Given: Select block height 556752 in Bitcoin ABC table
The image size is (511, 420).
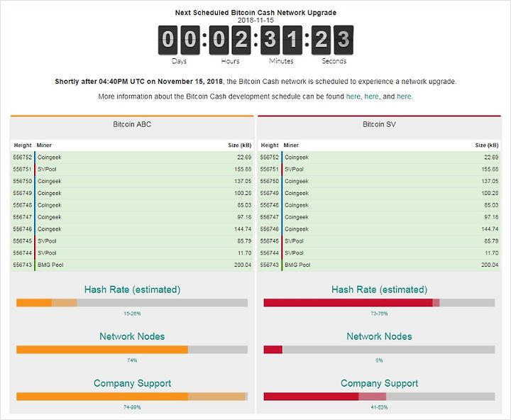Looking at the screenshot, I should pyautogui.click(x=23, y=157).
